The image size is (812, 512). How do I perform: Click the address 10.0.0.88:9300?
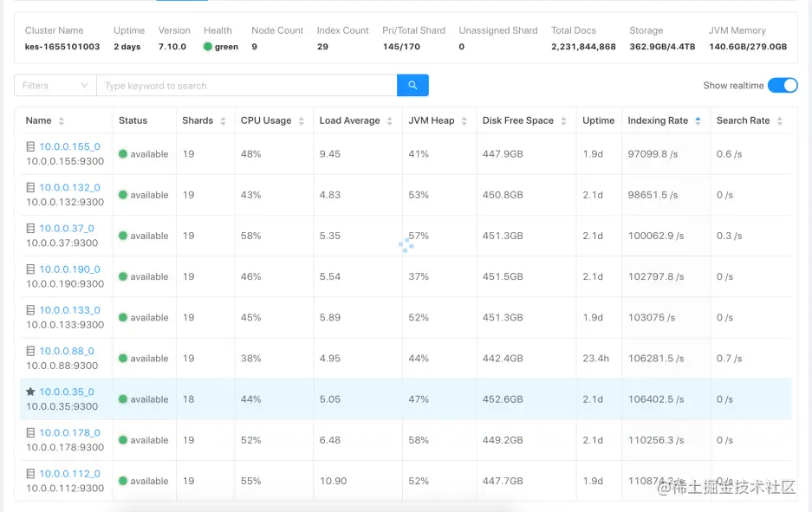pyautogui.click(x=62, y=366)
